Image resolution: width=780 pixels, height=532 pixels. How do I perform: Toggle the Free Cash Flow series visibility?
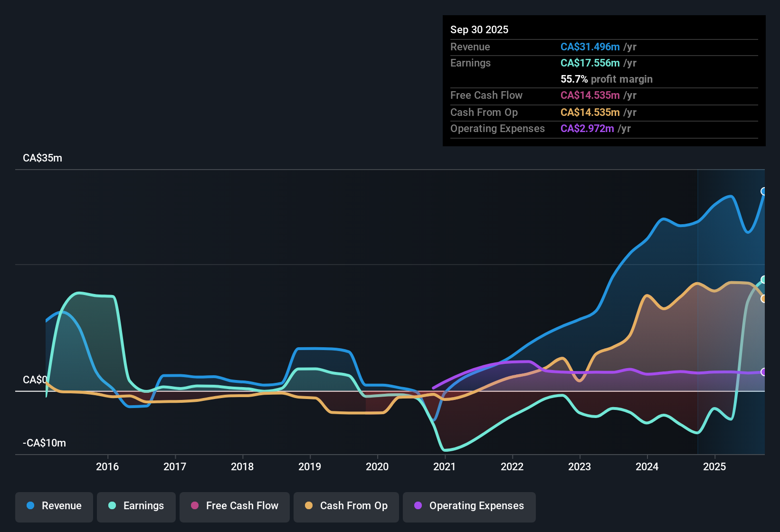(x=234, y=506)
